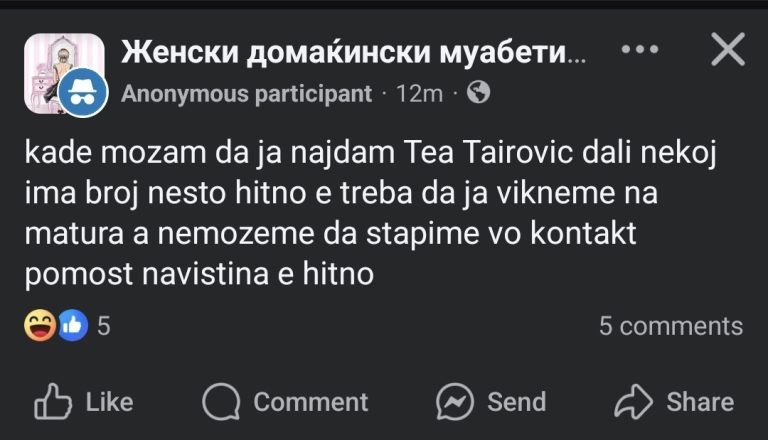The image size is (768, 440).
Task: Click the blue thumbs-up reaction icon
Action: [73, 325]
